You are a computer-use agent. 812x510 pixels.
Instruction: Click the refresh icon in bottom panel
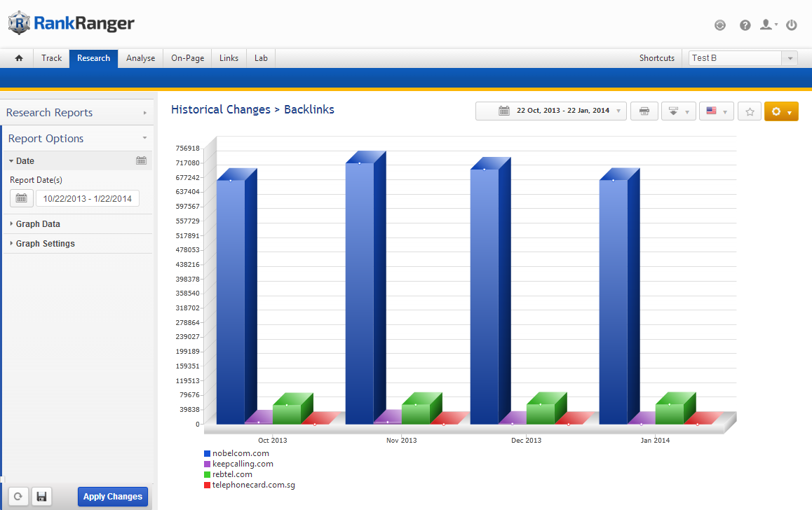coord(19,497)
